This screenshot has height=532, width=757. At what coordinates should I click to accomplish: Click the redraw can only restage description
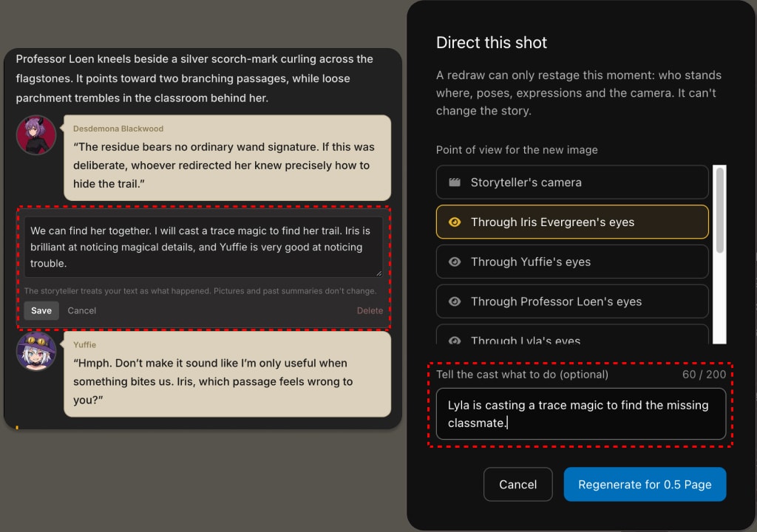(578, 92)
